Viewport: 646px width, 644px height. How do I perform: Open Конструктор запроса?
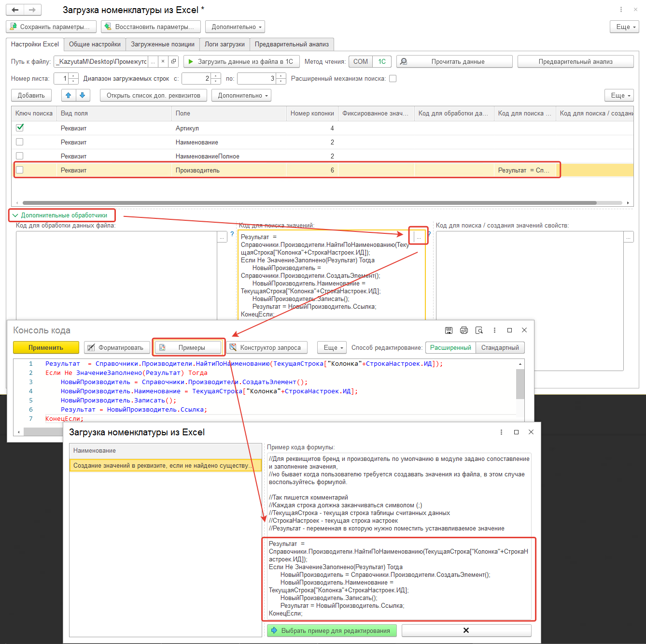tap(267, 347)
